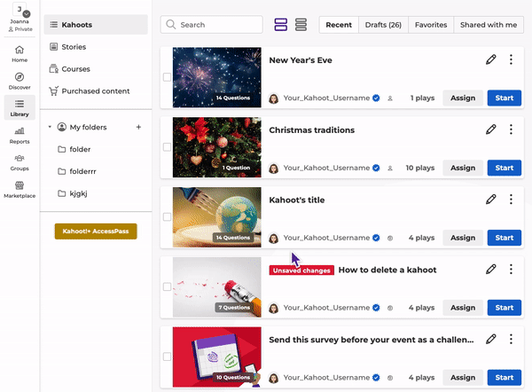Open the Home section in sidebar
Screen dimensions: 532x392
pos(20,54)
